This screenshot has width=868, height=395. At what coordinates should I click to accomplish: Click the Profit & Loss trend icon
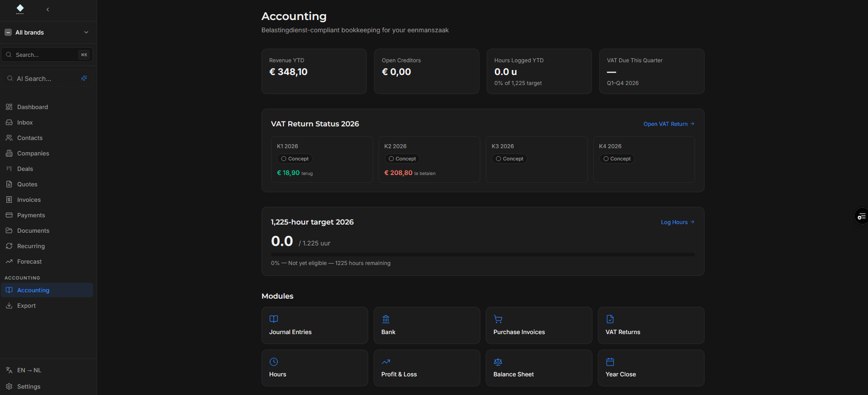386,362
